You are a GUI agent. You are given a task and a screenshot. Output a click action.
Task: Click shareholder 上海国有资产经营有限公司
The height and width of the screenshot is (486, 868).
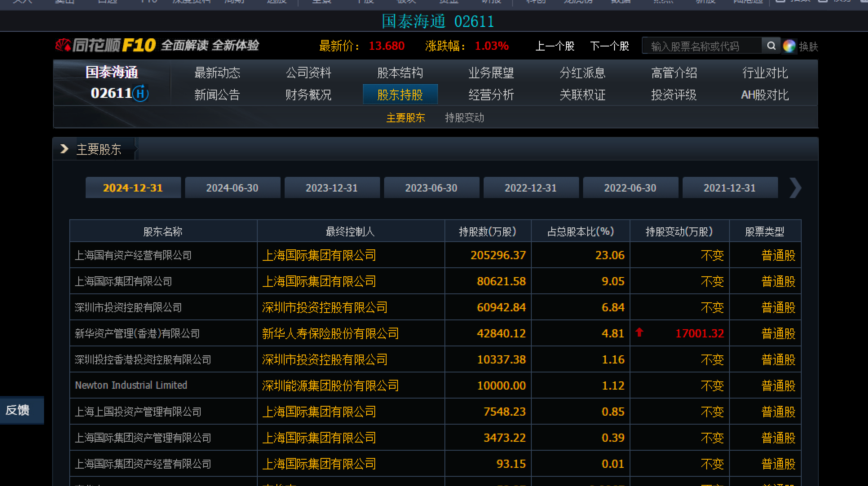point(133,255)
